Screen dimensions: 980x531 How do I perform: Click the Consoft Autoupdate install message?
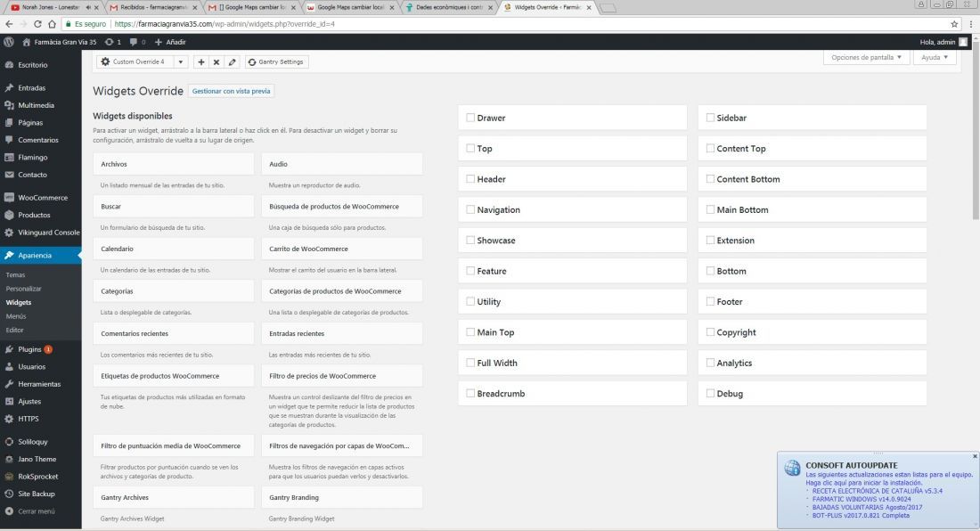(889, 478)
